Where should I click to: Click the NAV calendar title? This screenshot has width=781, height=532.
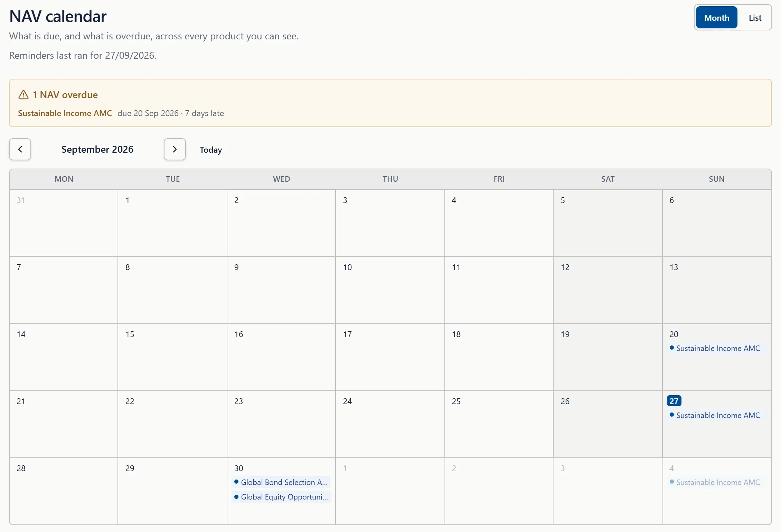pyautogui.click(x=58, y=16)
